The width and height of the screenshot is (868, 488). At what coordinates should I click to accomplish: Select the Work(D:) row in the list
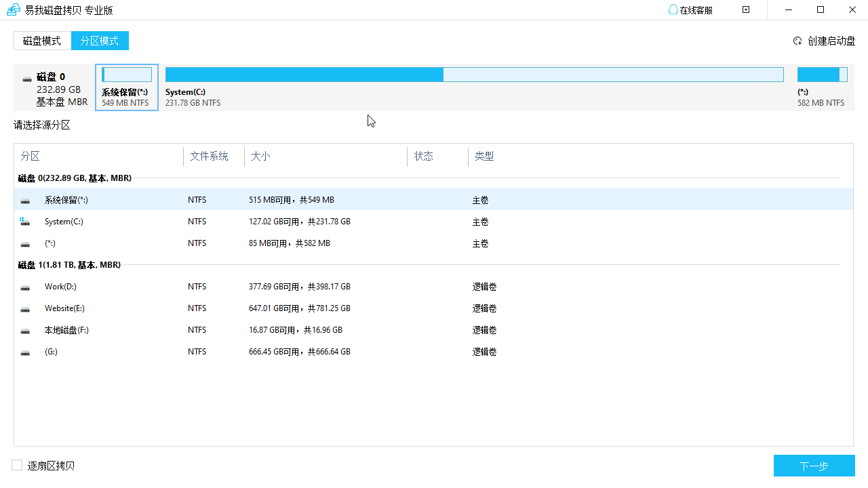tap(203, 287)
